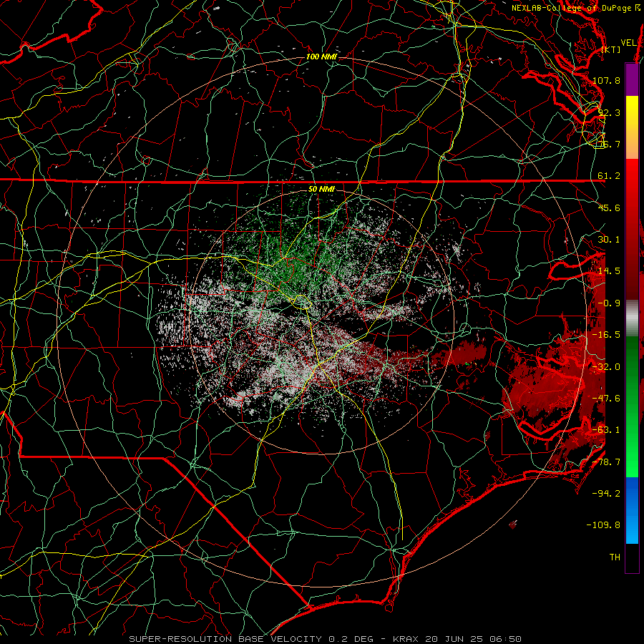
Task: Click the 76.7 velocity scale value
Action: [x=609, y=144]
